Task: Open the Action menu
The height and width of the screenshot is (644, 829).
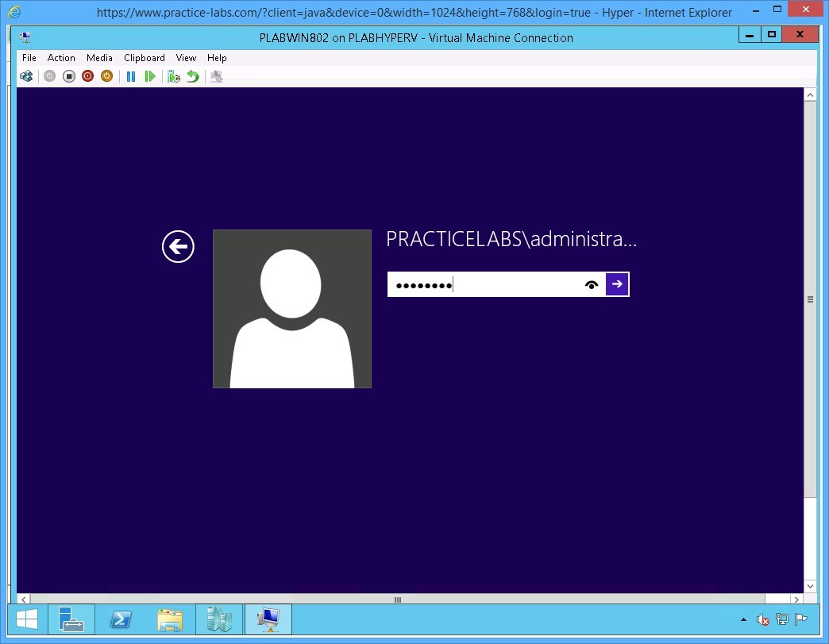Action: 61,57
